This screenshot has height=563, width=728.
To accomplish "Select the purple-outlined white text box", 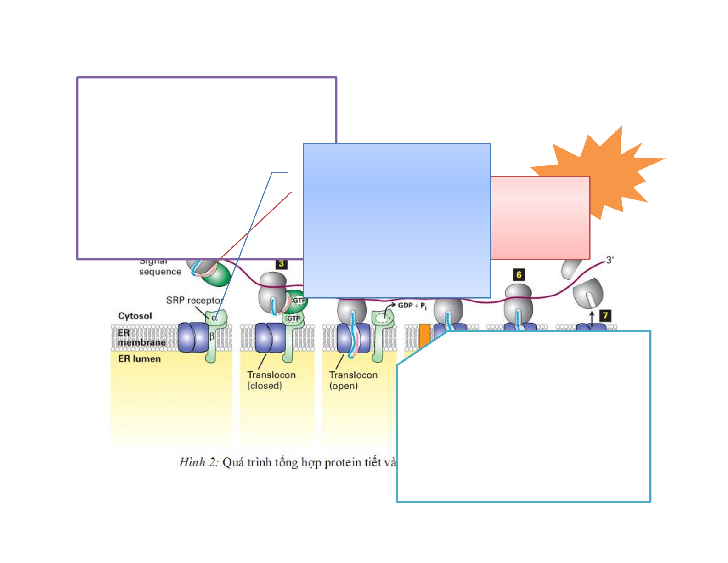I will click(x=207, y=168).
